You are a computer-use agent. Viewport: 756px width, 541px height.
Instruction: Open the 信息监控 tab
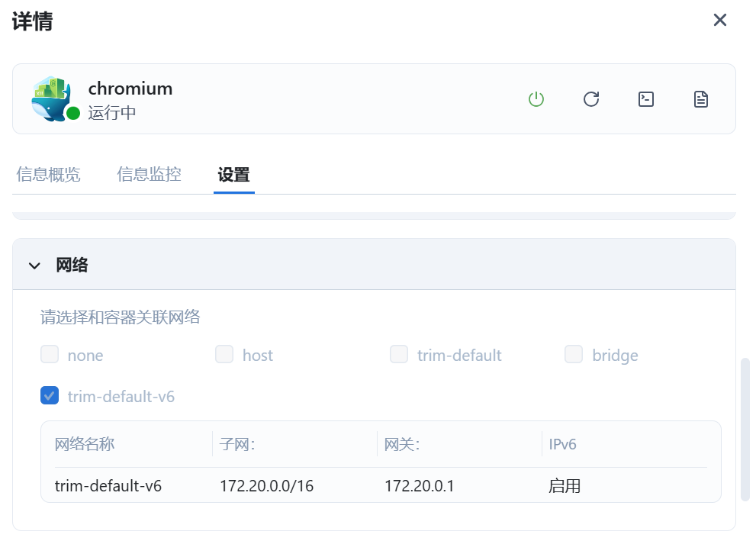click(149, 175)
